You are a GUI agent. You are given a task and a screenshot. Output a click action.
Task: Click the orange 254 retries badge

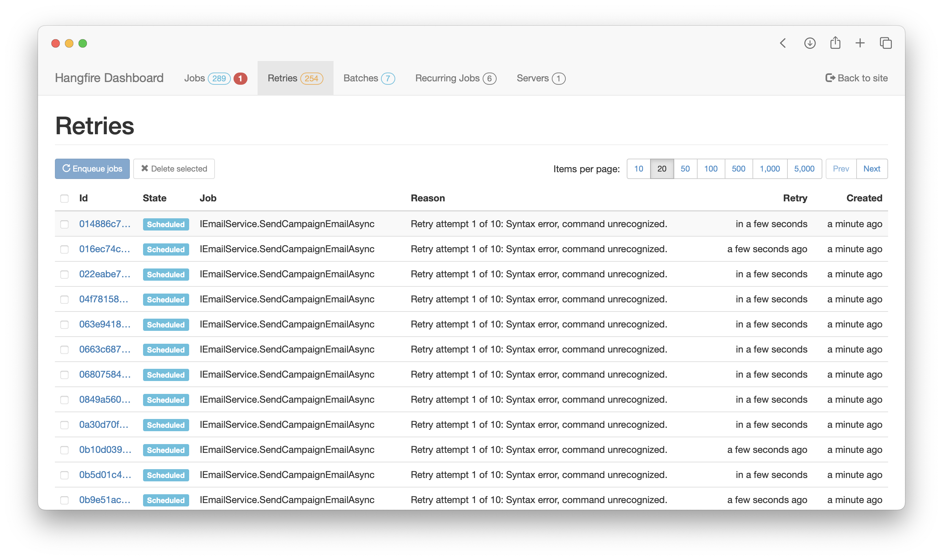tap(311, 79)
